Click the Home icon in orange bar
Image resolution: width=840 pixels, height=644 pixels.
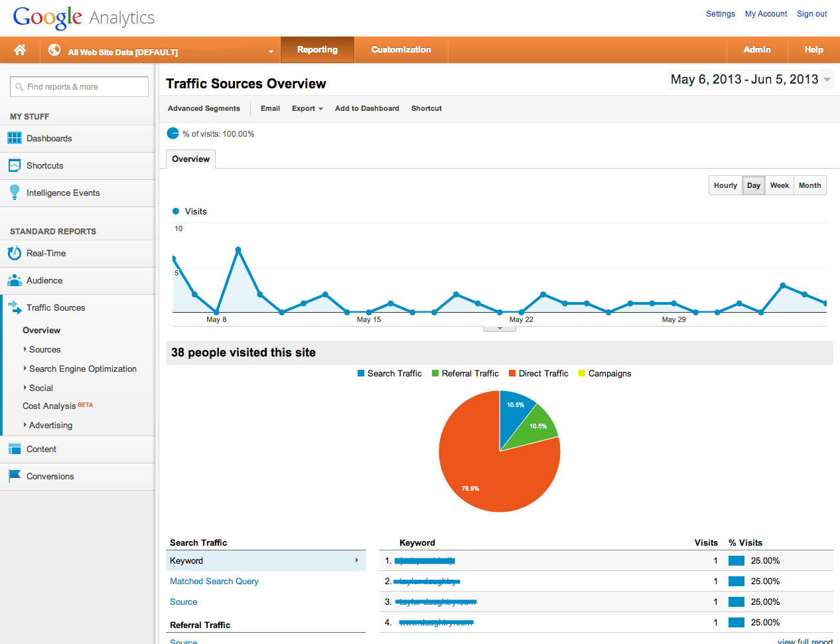pyautogui.click(x=20, y=50)
